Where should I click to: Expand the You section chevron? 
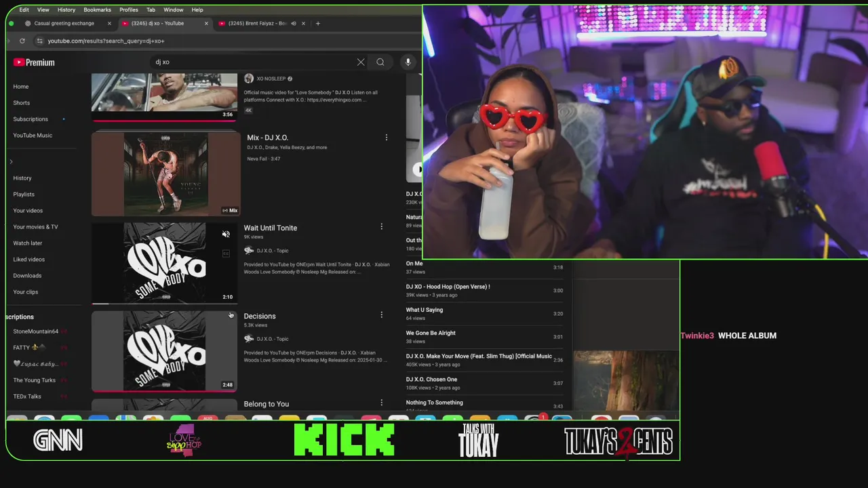[11, 161]
